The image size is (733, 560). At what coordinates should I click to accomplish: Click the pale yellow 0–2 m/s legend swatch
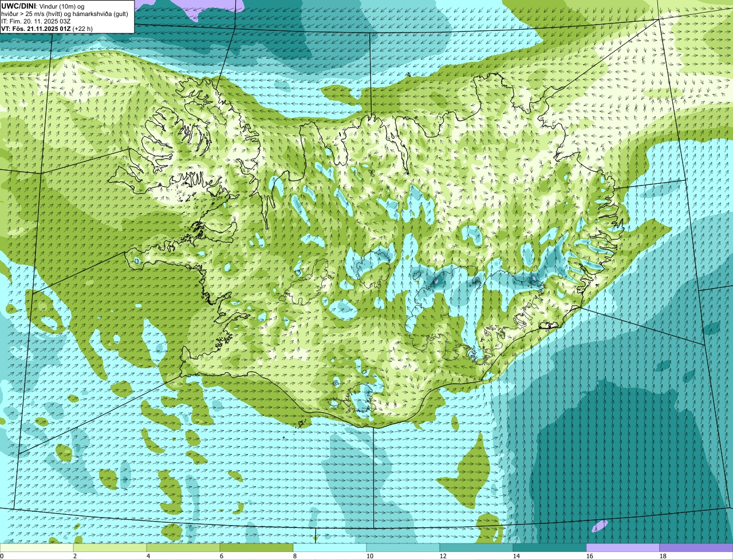tap(37, 548)
